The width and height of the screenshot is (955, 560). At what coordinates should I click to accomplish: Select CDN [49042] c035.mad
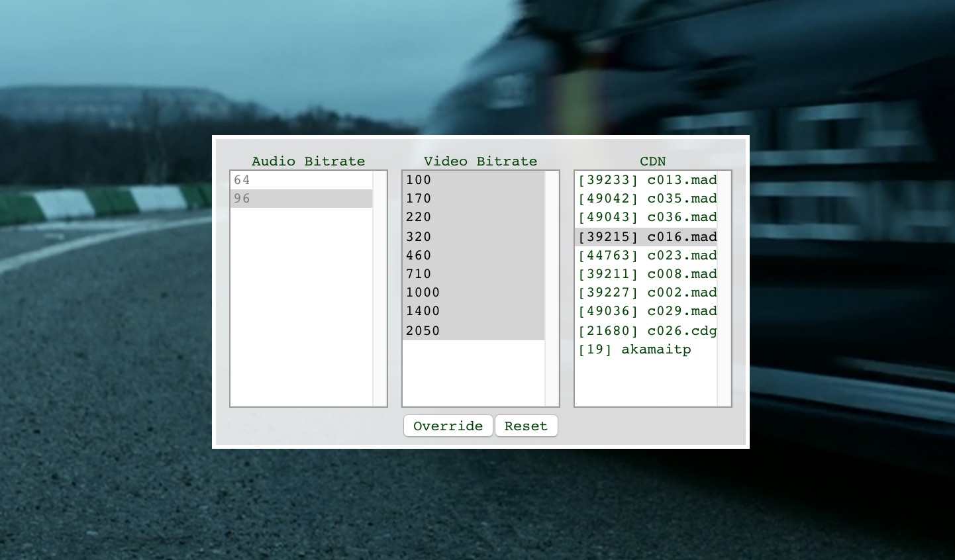click(x=646, y=199)
